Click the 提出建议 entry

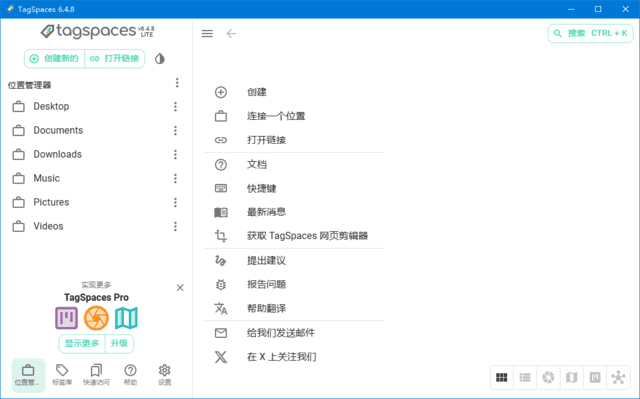pyautogui.click(x=294, y=260)
